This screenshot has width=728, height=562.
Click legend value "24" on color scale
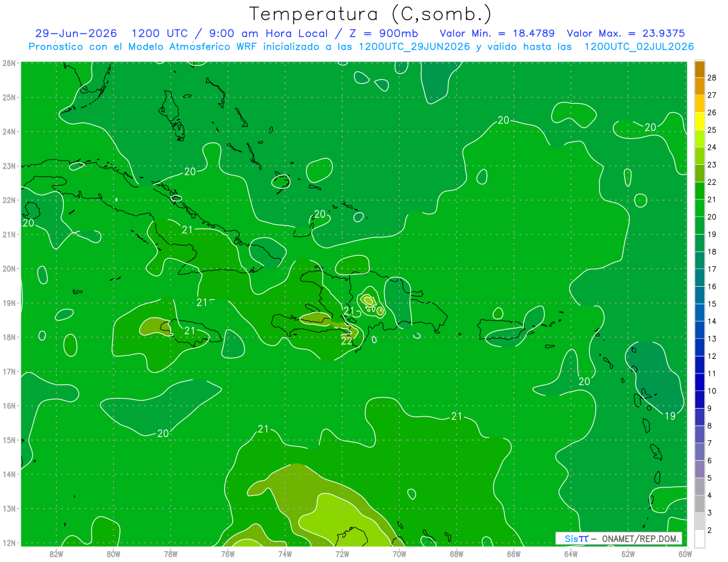tap(712, 147)
